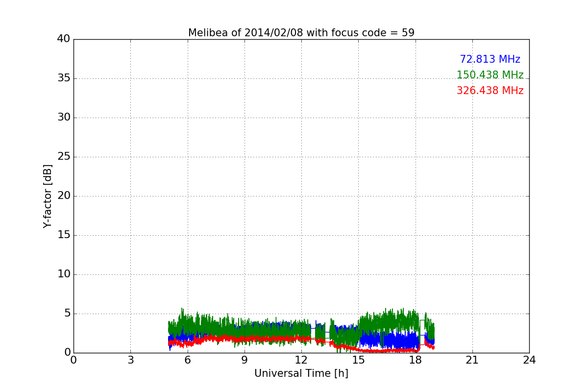Viewport: 588px width, 392px height.
Task: Select the red 326.438 MHz legend label
Action: point(490,91)
